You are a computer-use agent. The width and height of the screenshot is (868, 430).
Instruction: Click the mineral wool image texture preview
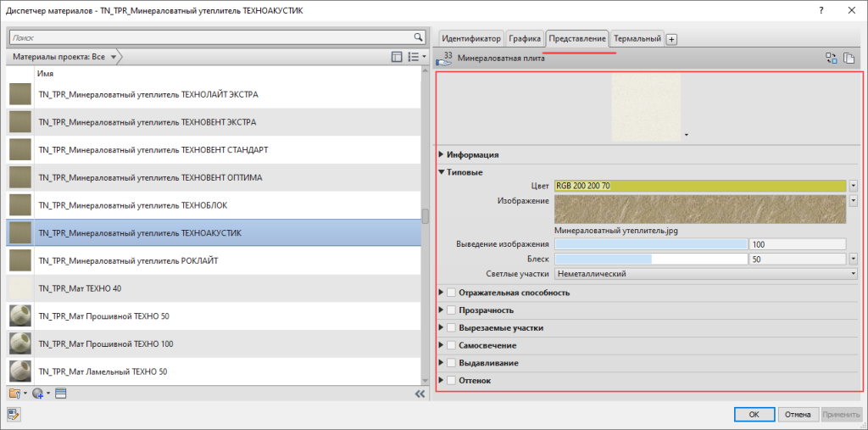click(x=700, y=209)
